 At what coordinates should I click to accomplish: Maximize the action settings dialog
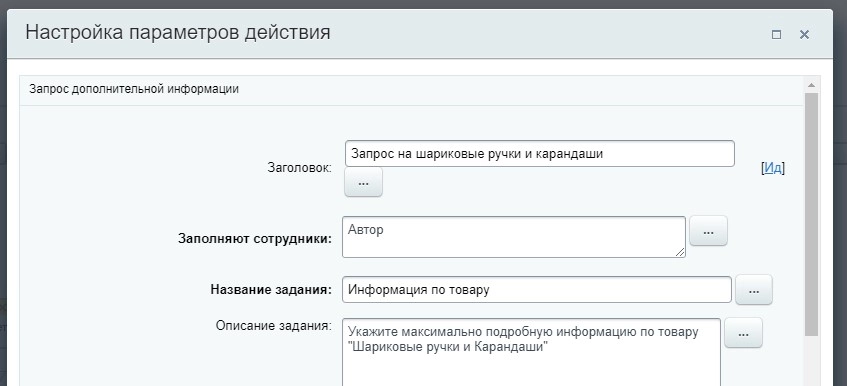[x=776, y=35]
